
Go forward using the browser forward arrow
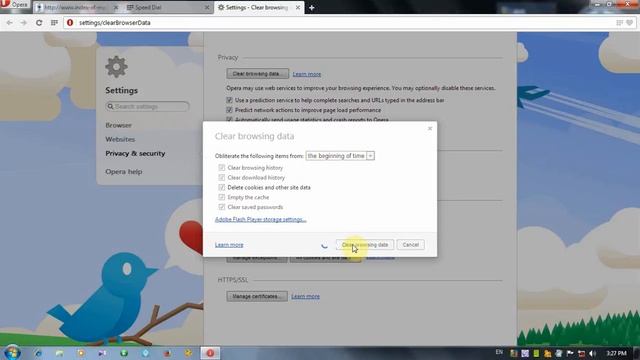point(24,23)
